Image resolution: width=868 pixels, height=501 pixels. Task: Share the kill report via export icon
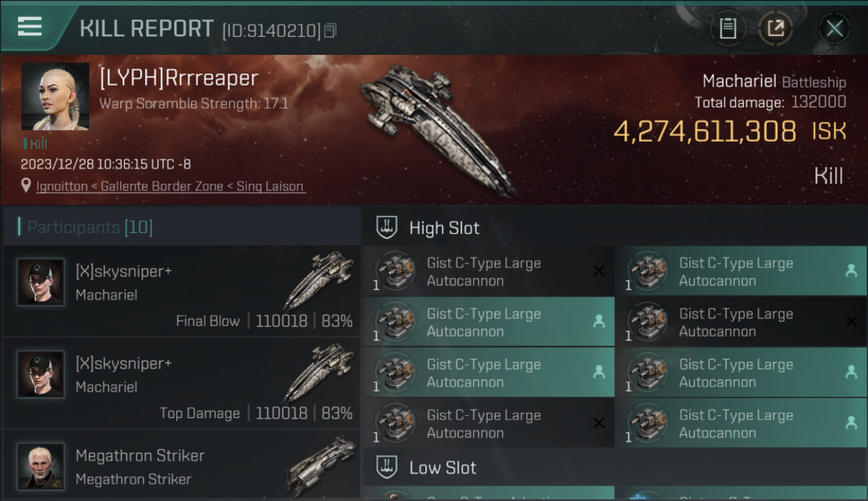coord(775,29)
